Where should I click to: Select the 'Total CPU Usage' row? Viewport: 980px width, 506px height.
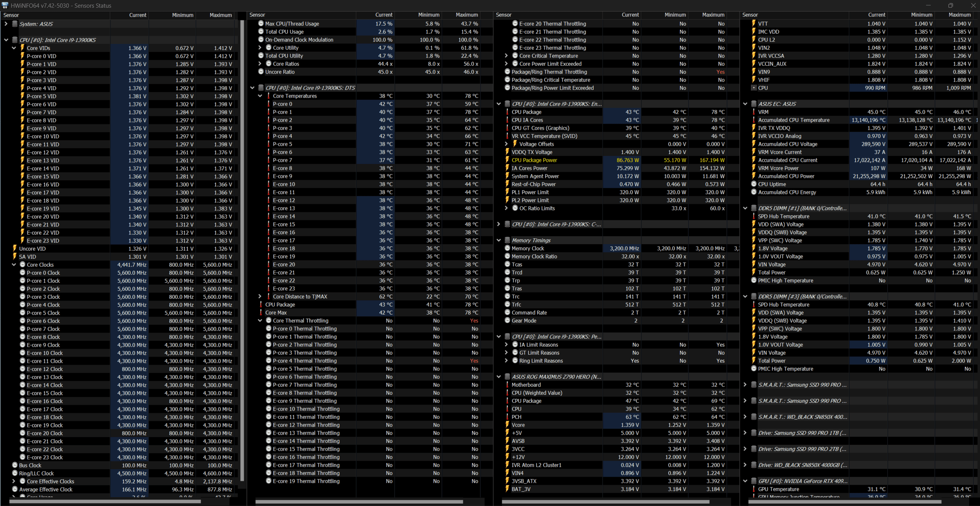point(370,32)
